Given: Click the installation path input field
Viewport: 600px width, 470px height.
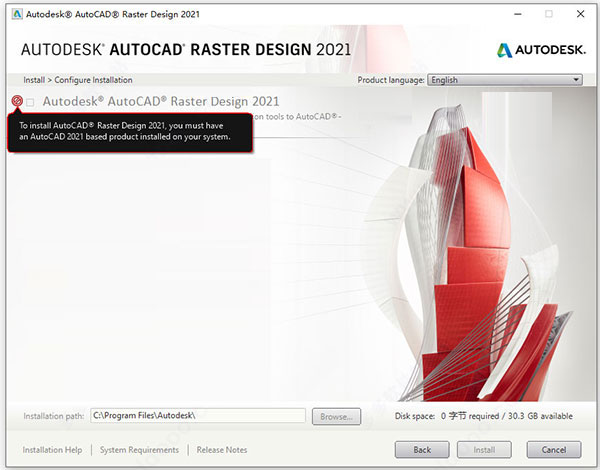Looking at the screenshot, I should (x=198, y=416).
